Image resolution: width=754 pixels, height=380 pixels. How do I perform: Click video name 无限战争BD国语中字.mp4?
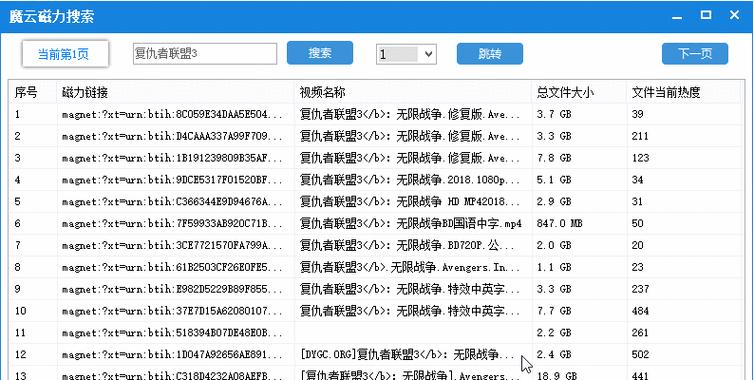tap(410, 223)
